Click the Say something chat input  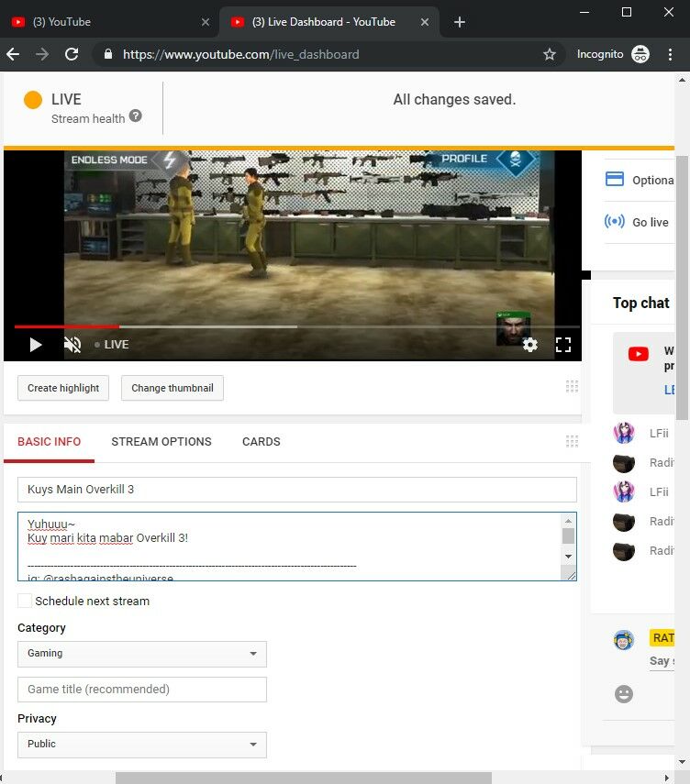coord(662,661)
